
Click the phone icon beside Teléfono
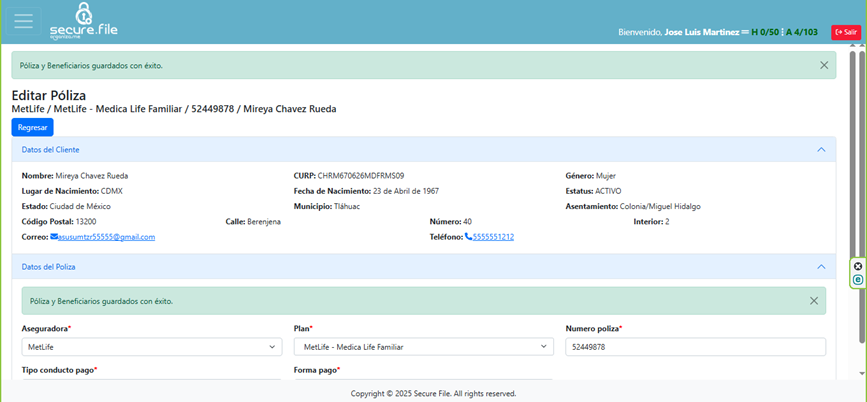[x=468, y=237]
